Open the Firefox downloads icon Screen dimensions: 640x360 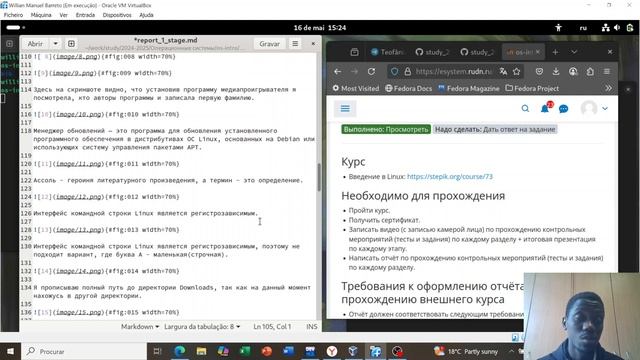(x=556, y=71)
